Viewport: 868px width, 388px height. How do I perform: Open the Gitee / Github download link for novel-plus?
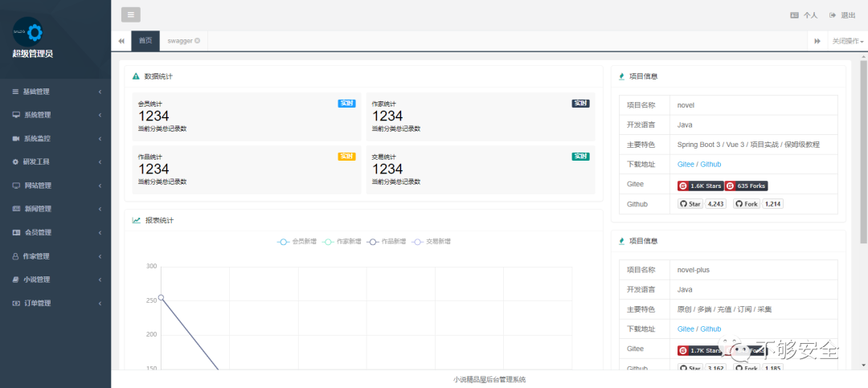click(x=699, y=329)
